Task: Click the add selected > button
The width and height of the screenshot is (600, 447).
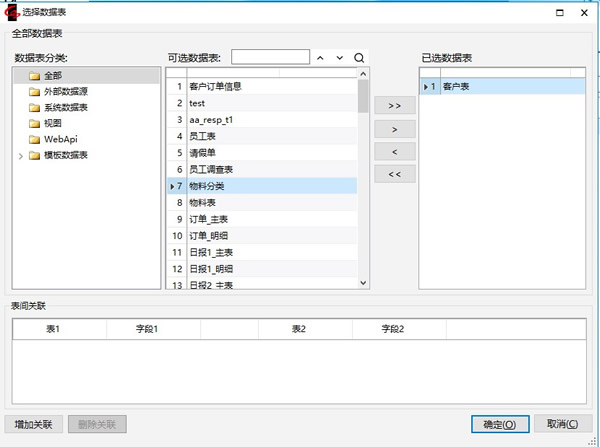Action: (x=394, y=129)
